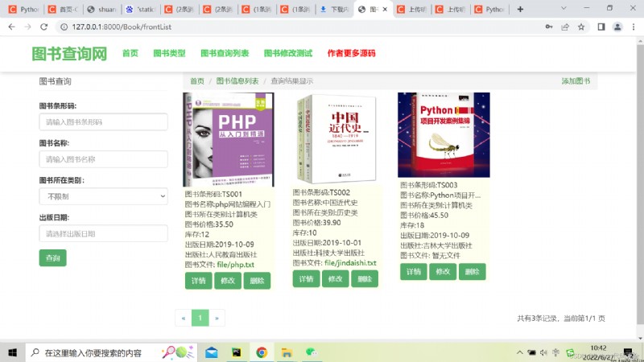Open 图书修改测试 navigation item

(x=288, y=53)
